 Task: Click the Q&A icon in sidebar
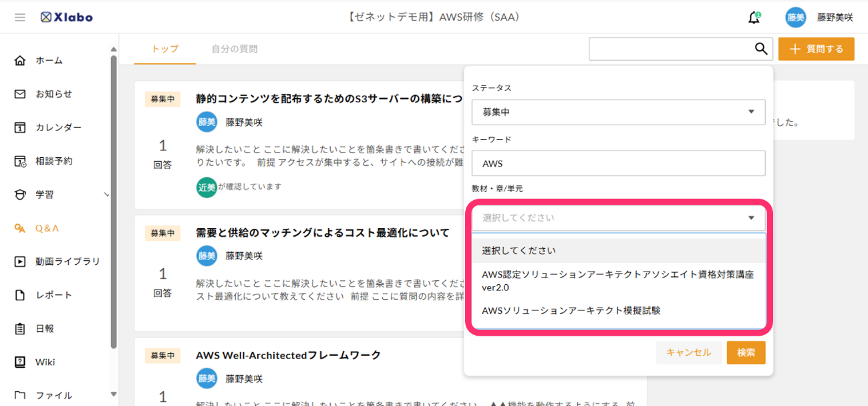point(20,228)
